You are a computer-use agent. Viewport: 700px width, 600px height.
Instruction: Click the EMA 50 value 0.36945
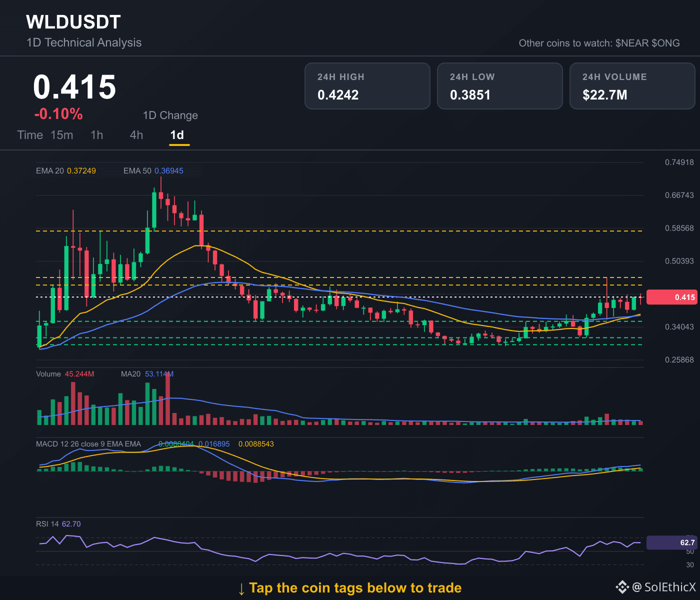[x=169, y=171]
